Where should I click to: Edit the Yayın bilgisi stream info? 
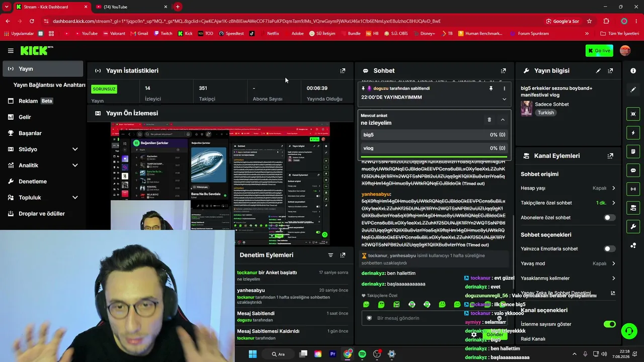click(598, 71)
